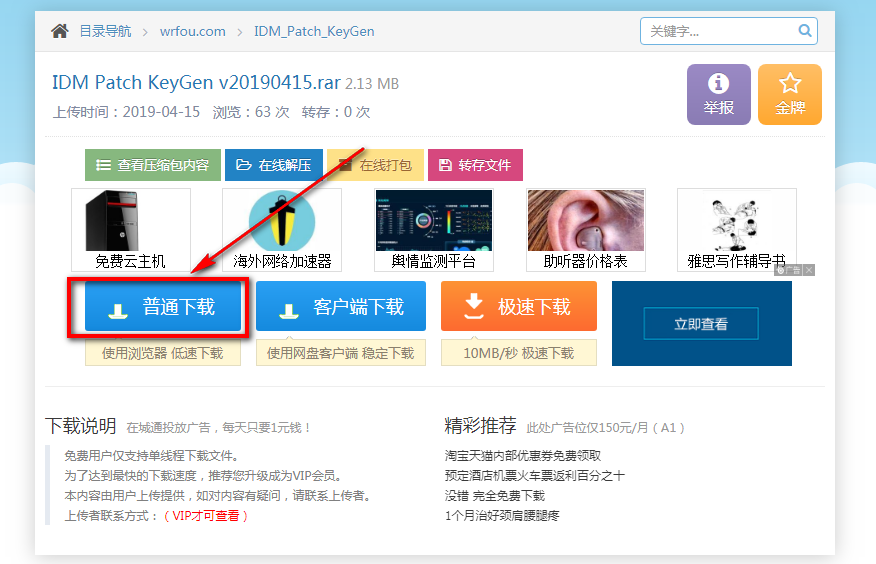
Task: Click VIP才可查看 red link
Action: click(x=206, y=515)
